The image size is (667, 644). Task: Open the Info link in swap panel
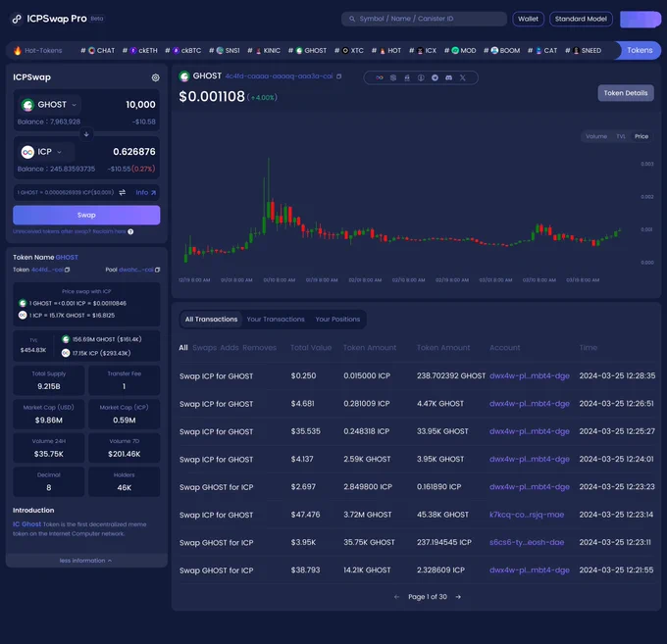pyautogui.click(x=145, y=192)
